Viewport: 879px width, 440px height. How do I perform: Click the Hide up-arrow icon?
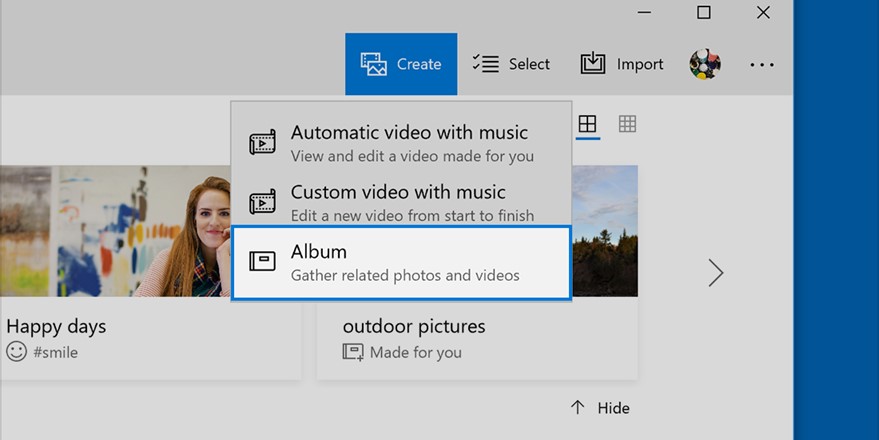[x=577, y=407]
